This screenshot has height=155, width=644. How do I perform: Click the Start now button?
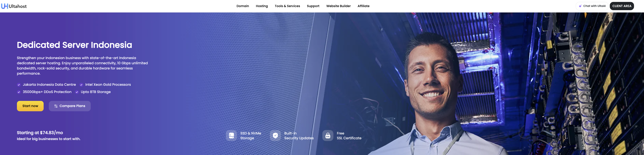click(x=30, y=106)
